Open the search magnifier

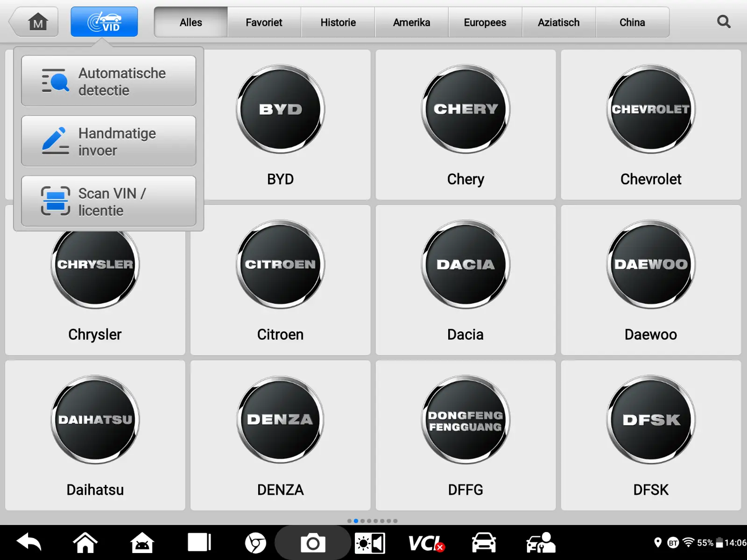tap(724, 21)
